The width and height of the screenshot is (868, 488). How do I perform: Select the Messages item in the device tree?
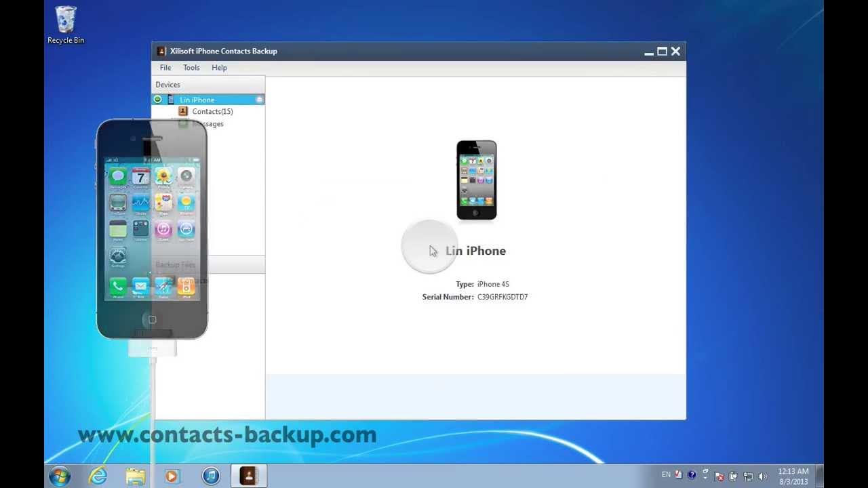208,124
